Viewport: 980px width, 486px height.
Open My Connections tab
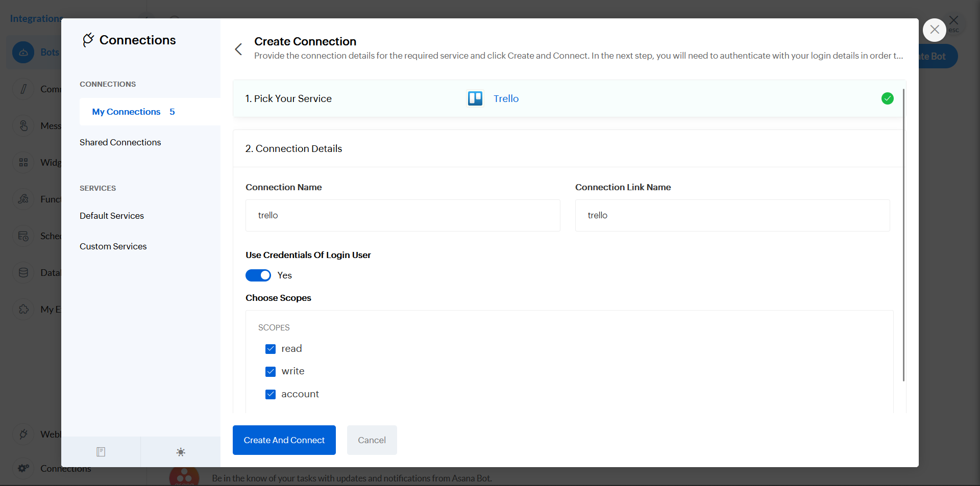click(126, 112)
